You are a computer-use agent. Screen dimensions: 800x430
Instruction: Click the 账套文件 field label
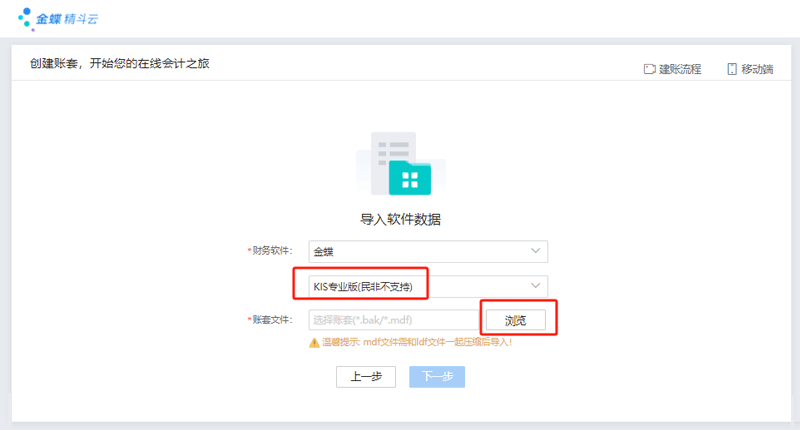pyautogui.click(x=270, y=320)
